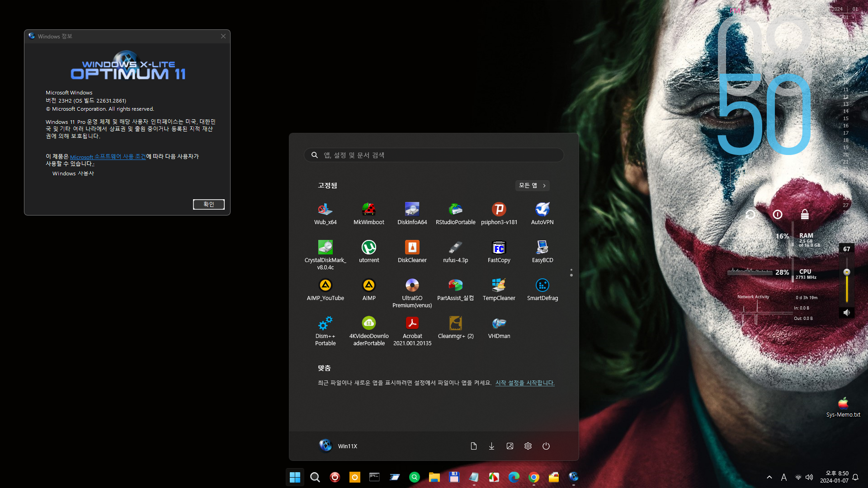
Task: Open the red and green taskbar app left of Edge
Action: coord(494,477)
